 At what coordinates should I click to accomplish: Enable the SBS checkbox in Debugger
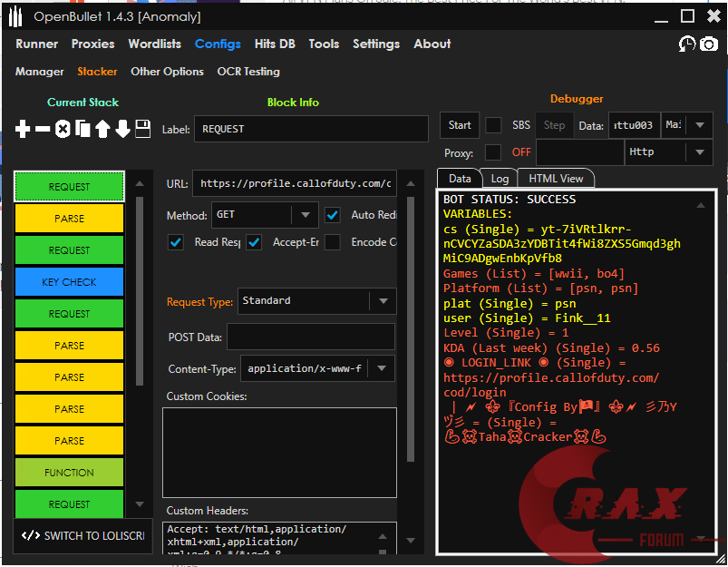[x=493, y=125]
